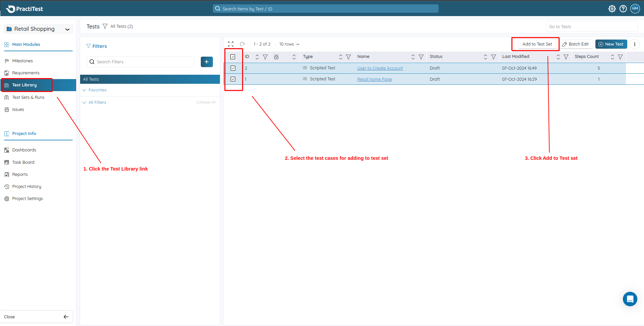Image resolution: width=644 pixels, height=326 pixels.
Task: Open the Requirements module in sidebar
Action: 26,73
